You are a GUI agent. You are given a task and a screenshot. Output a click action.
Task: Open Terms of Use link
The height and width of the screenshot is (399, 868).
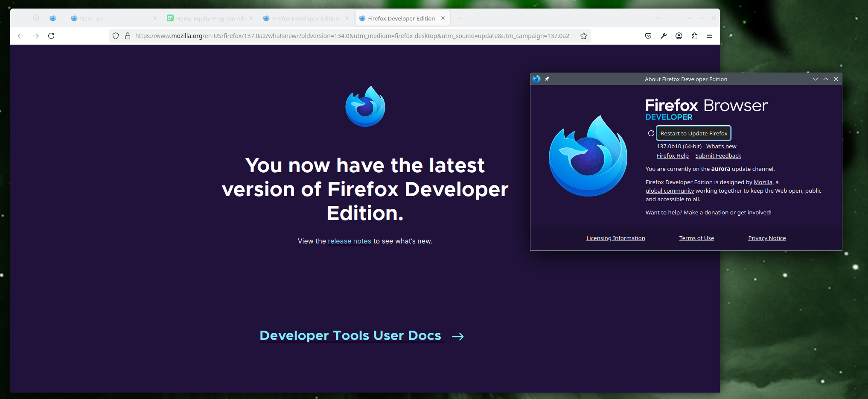tap(696, 238)
